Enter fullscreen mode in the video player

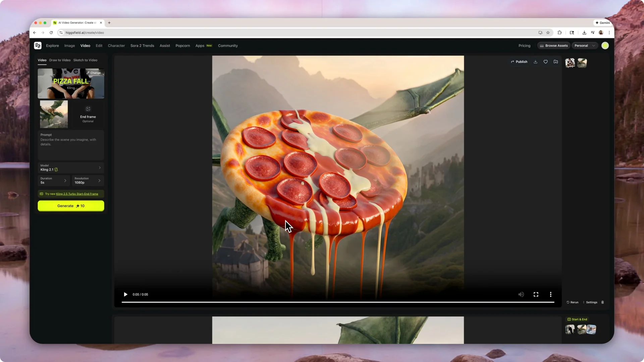click(536, 294)
